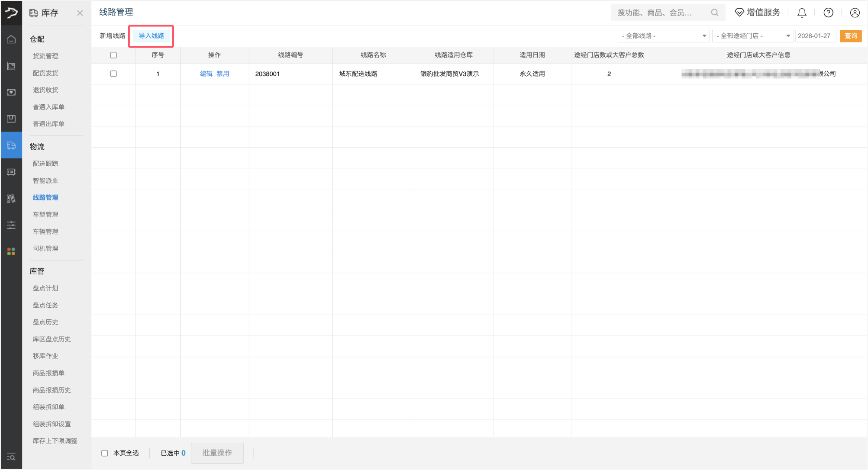Image resolution: width=868 pixels, height=470 pixels.
Task: Click the colorful apps grid icon
Action: pyautogui.click(x=11, y=251)
